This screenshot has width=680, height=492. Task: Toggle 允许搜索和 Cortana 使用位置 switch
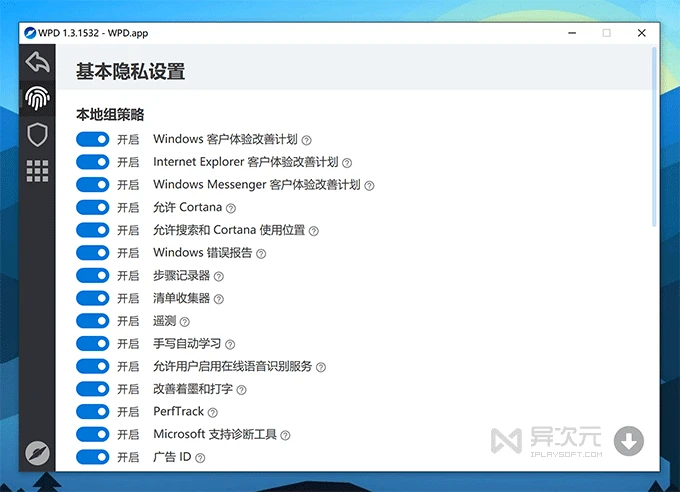pos(92,230)
